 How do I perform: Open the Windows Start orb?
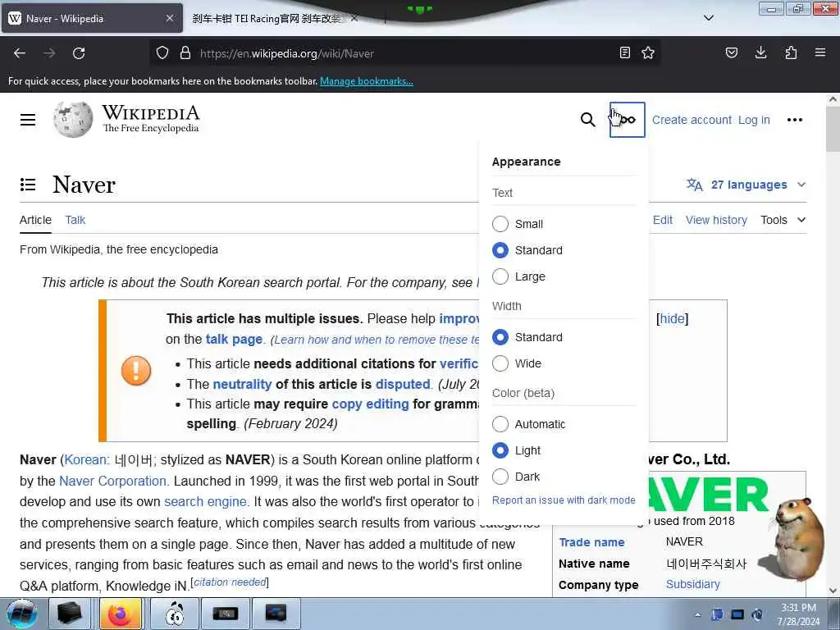21,614
